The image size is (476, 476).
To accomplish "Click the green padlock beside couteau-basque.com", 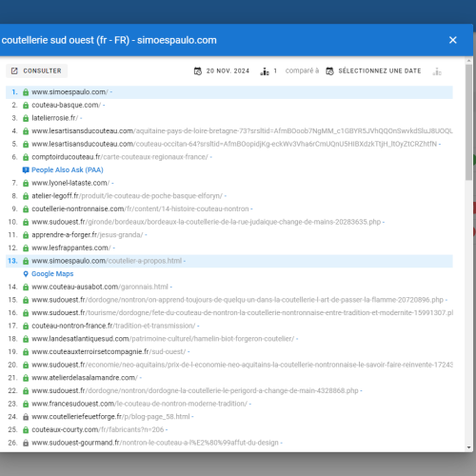I will [x=26, y=106].
